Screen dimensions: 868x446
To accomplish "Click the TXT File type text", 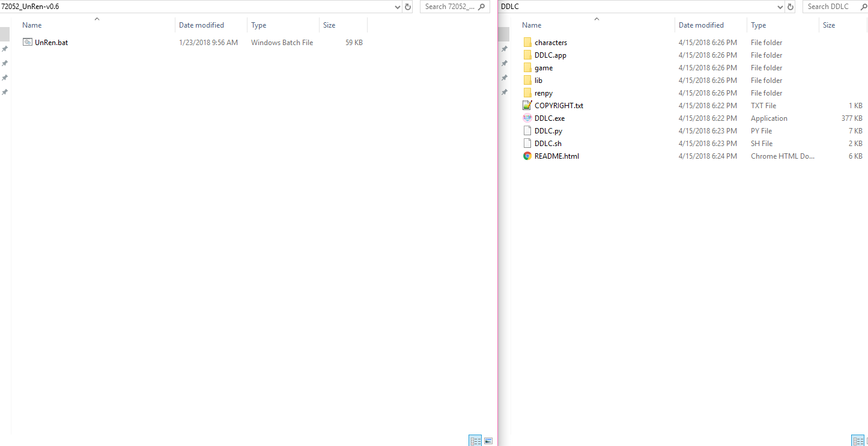I will pyautogui.click(x=763, y=106).
